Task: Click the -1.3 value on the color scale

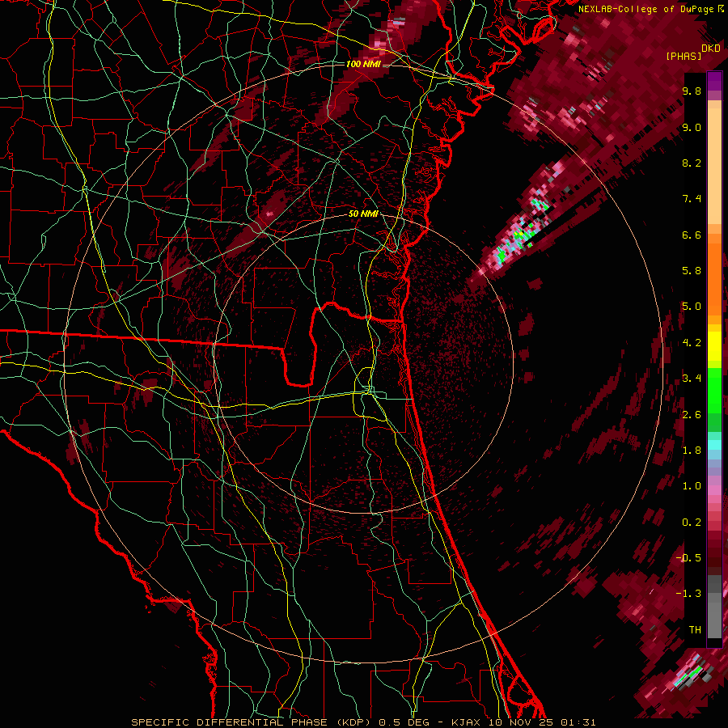Action: click(688, 594)
